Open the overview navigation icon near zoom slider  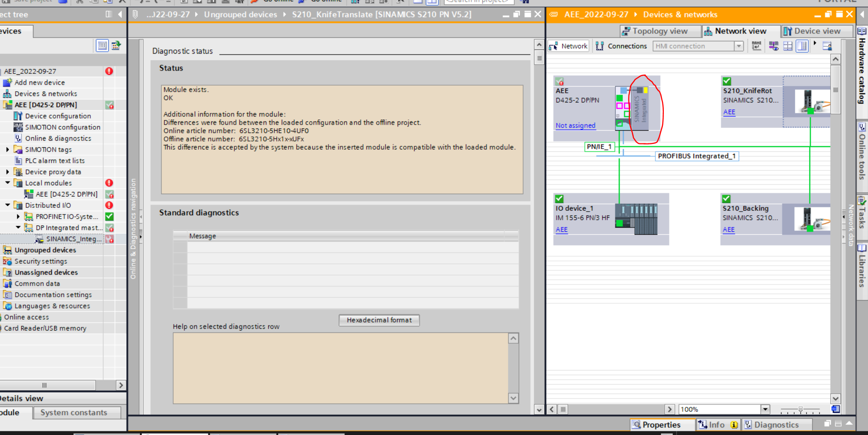pos(836,409)
